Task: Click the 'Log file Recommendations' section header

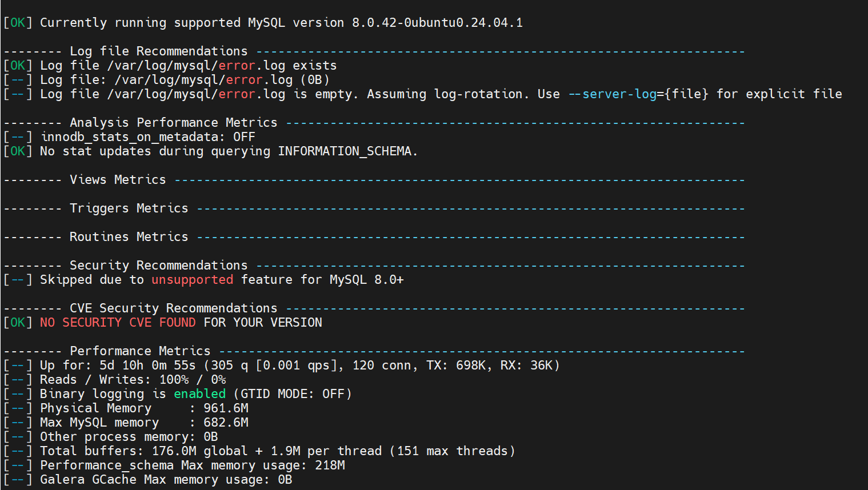Action: click(158, 51)
